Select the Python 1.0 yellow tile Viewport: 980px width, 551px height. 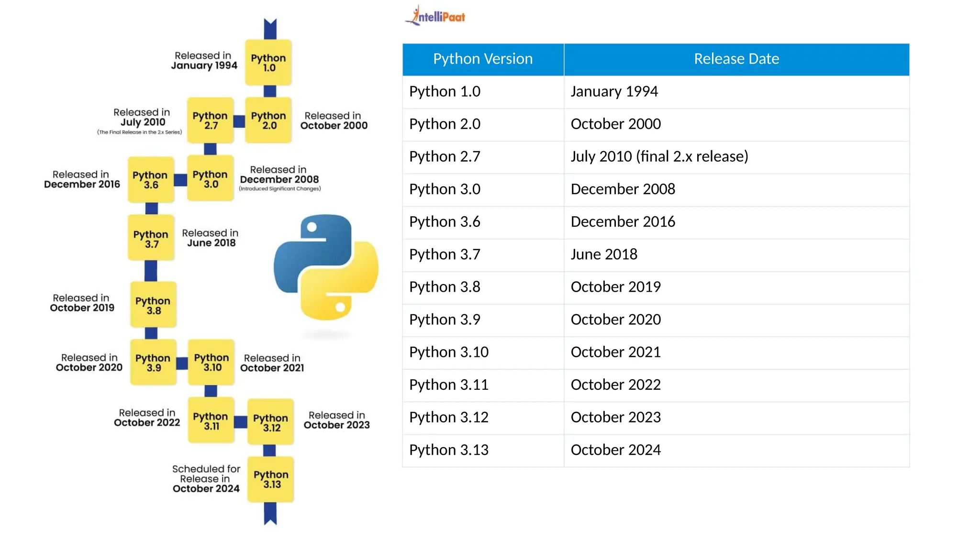pyautogui.click(x=268, y=63)
